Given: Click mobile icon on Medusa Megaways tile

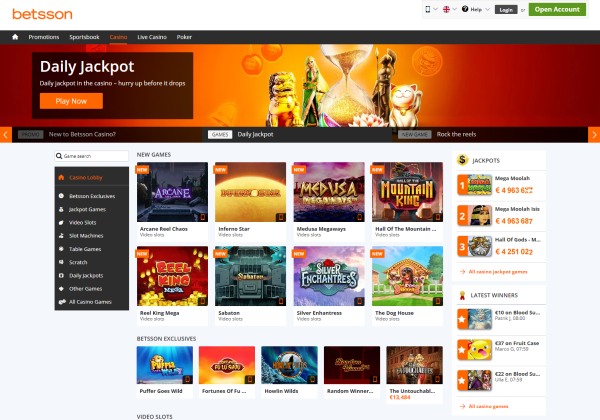Looking at the screenshot, I should (x=360, y=217).
